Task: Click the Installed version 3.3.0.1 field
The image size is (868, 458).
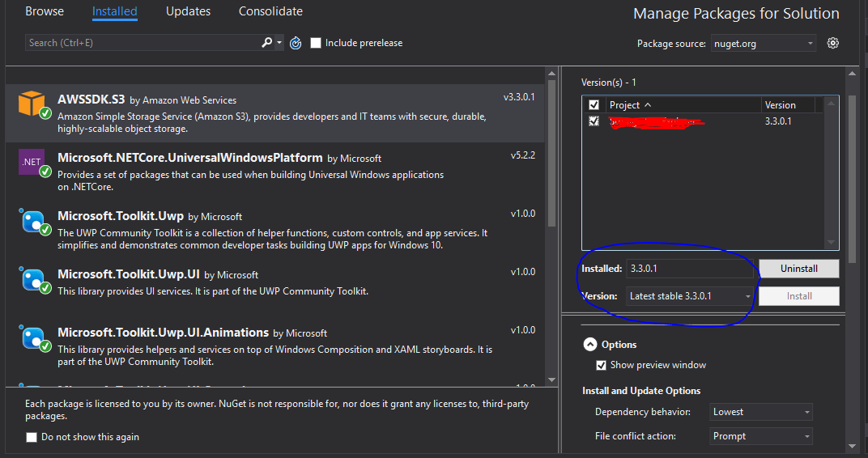Action: [x=690, y=269]
